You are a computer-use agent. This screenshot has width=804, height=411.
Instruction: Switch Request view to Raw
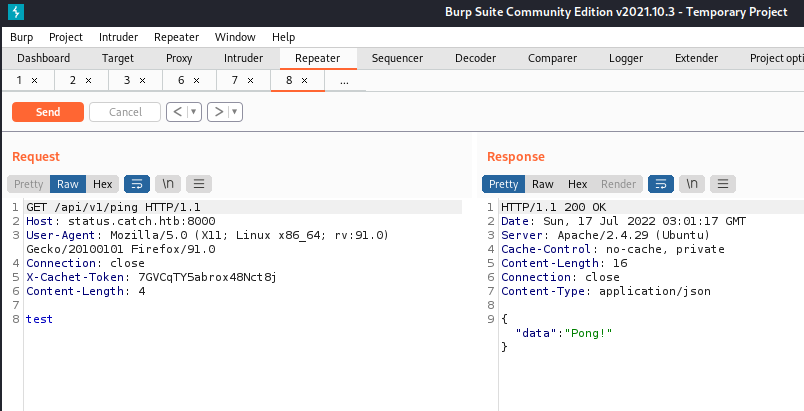pos(68,184)
